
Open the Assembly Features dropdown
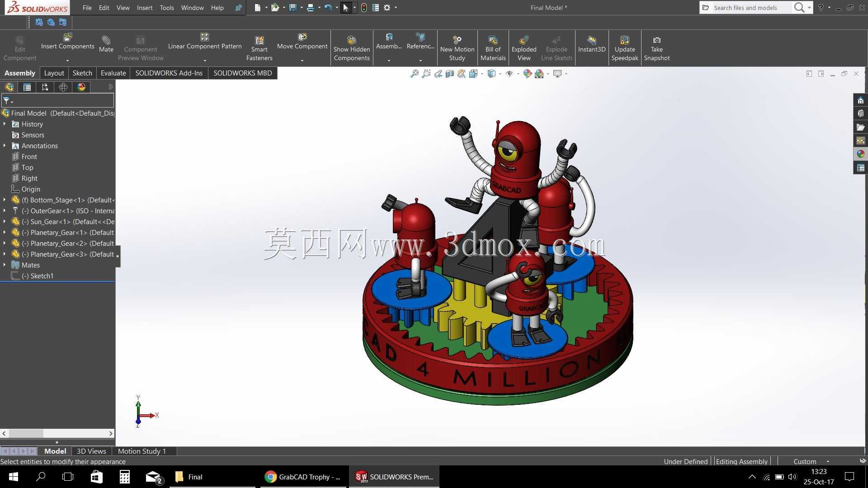tap(389, 61)
